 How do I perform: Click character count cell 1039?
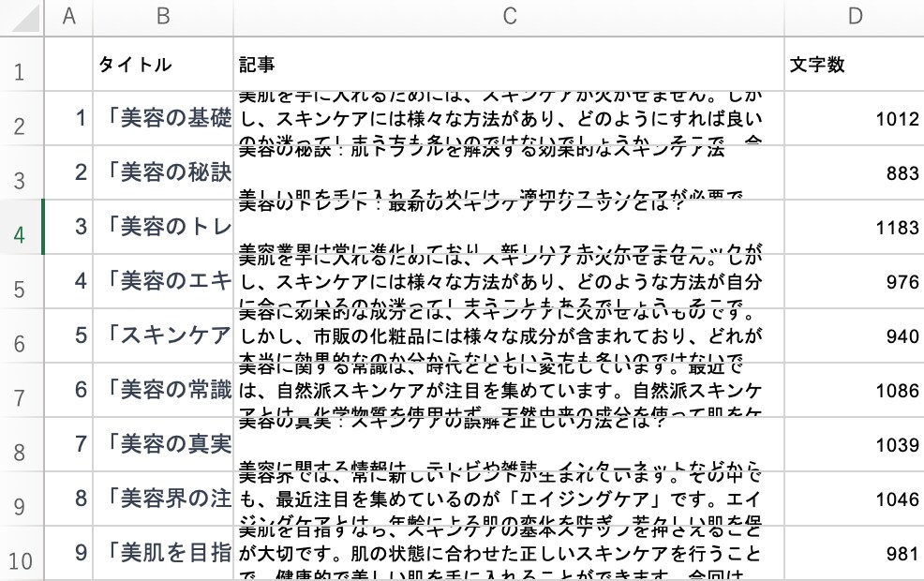(x=855, y=444)
